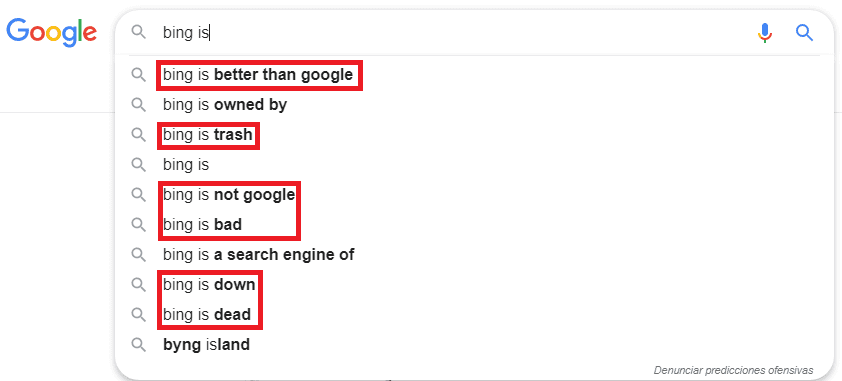Click the Google logo
Viewport: 842px width, 381px height.
tap(52, 32)
